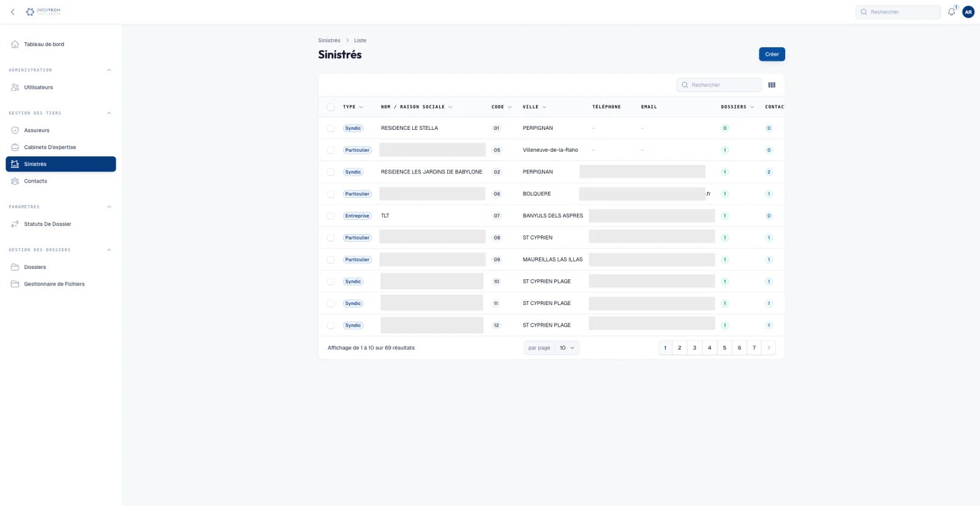The height and width of the screenshot is (506, 980).
Task: Click the Gestionnaire de Fichiers folder icon
Action: pyautogui.click(x=15, y=284)
